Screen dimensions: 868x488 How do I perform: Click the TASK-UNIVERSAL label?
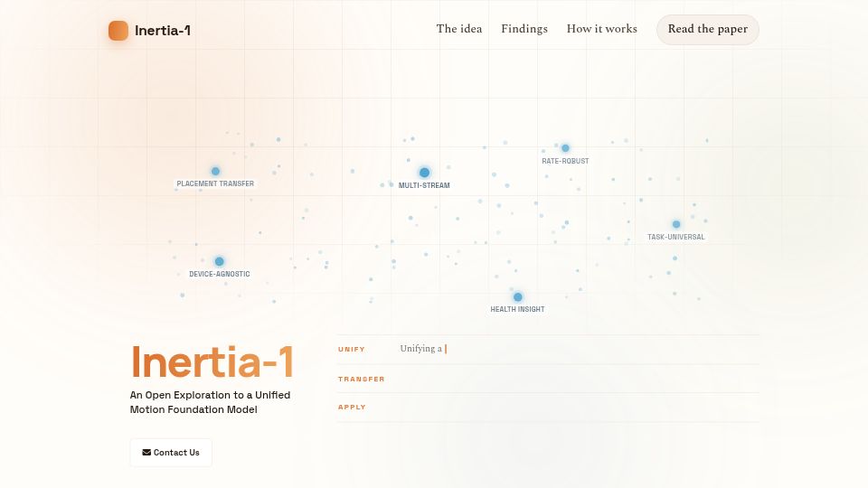click(x=676, y=237)
